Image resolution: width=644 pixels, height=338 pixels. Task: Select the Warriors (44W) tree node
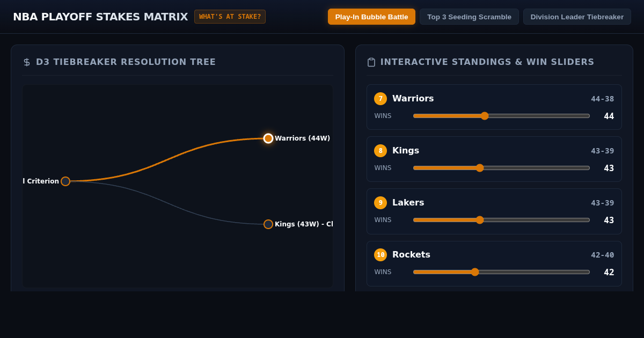click(x=268, y=138)
